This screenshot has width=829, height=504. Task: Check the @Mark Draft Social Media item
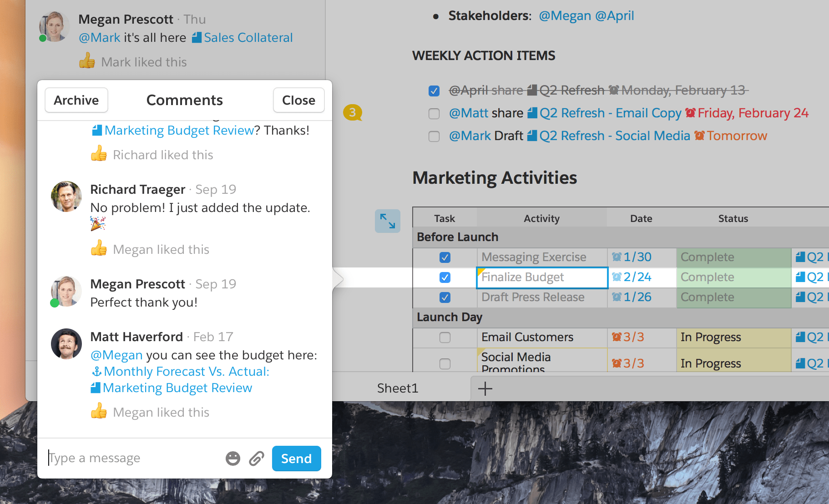pos(434,136)
